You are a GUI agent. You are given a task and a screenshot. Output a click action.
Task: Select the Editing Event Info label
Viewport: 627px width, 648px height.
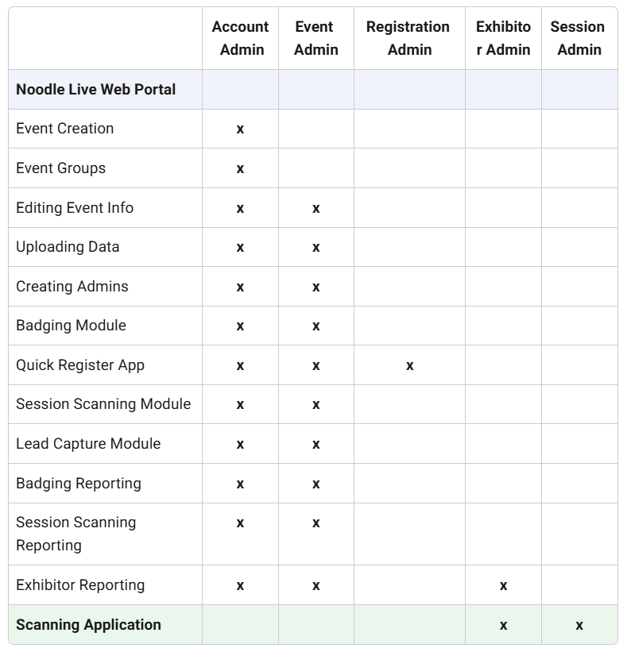click(75, 208)
